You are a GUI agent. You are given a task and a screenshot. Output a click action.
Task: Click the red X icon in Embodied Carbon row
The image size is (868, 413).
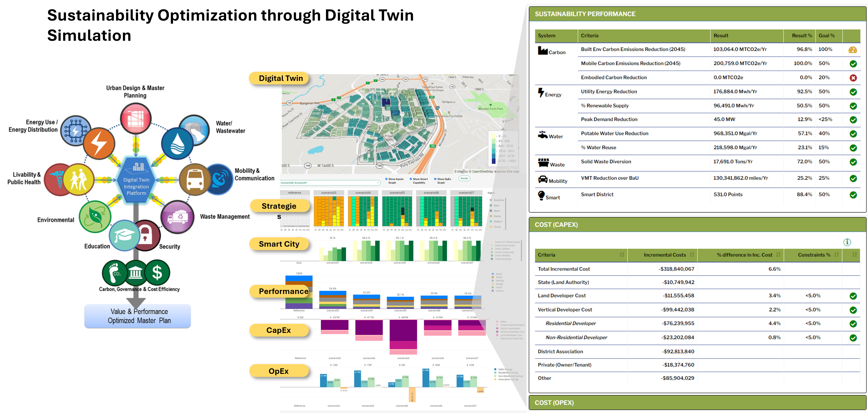[853, 78]
